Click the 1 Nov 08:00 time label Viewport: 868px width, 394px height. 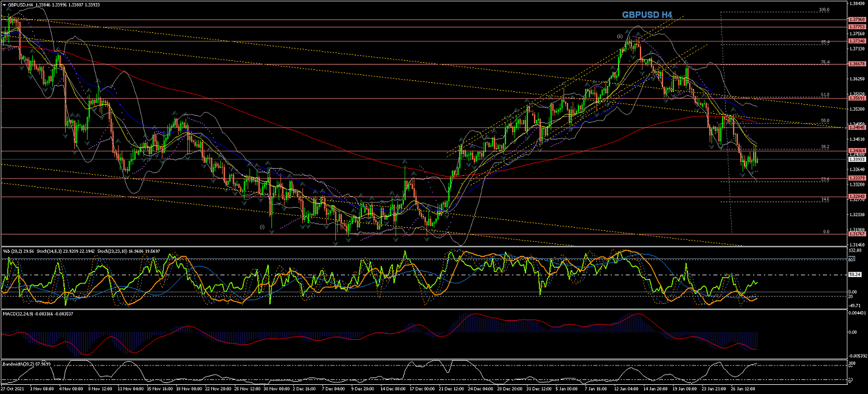pyautogui.click(x=41, y=388)
